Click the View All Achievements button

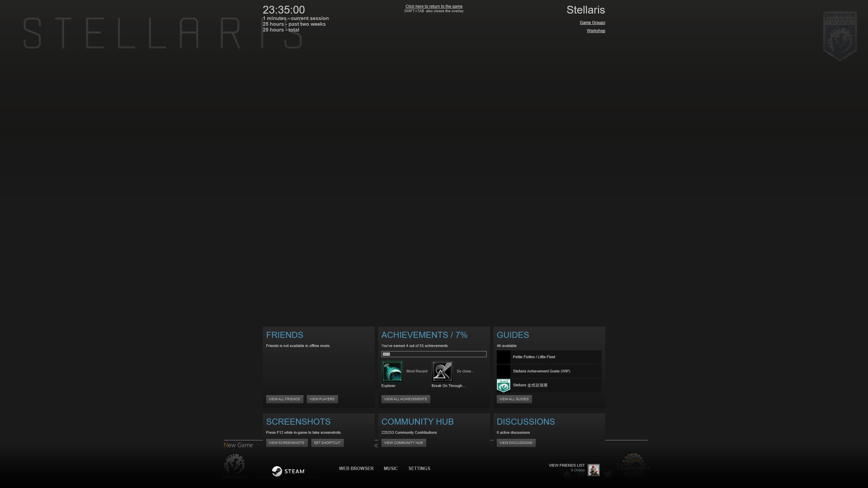tap(406, 399)
